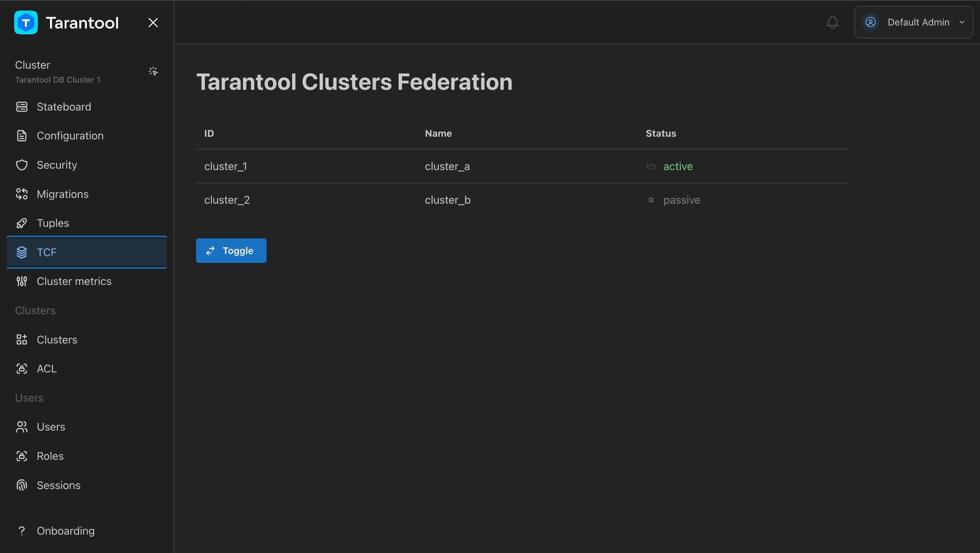Image resolution: width=980 pixels, height=553 pixels.
Task: Click the Toggle button
Action: tap(231, 251)
